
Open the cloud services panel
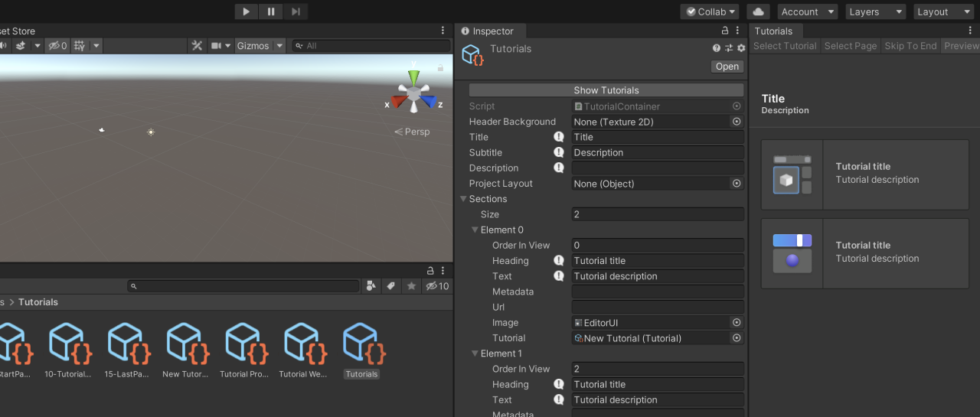[x=758, y=11]
